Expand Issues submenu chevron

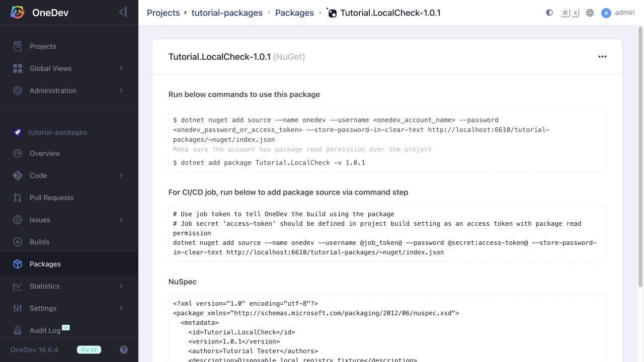click(121, 220)
